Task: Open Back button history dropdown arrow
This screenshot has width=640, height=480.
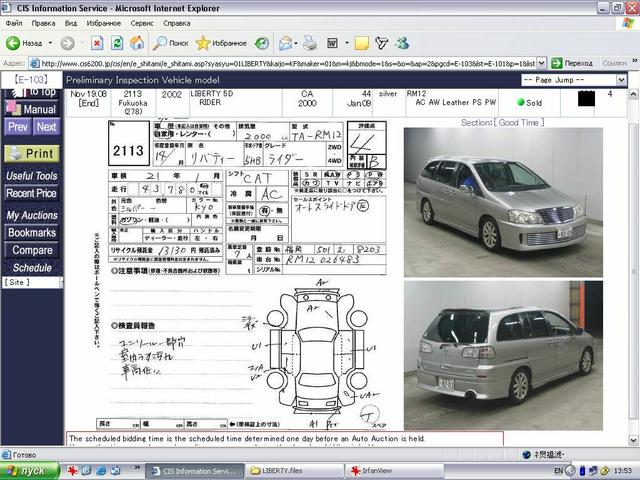Action: coord(50,43)
